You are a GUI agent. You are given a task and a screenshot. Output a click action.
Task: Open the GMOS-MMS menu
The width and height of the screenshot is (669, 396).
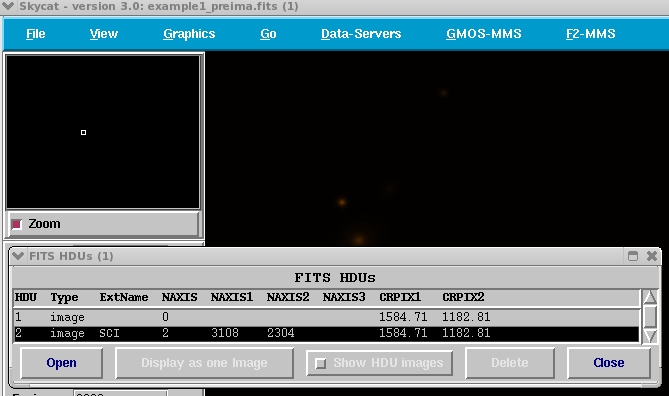tap(483, 34)
